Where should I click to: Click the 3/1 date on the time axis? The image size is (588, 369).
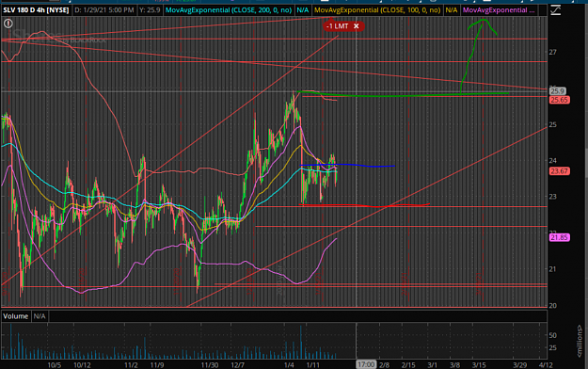[x=433, y=365]
